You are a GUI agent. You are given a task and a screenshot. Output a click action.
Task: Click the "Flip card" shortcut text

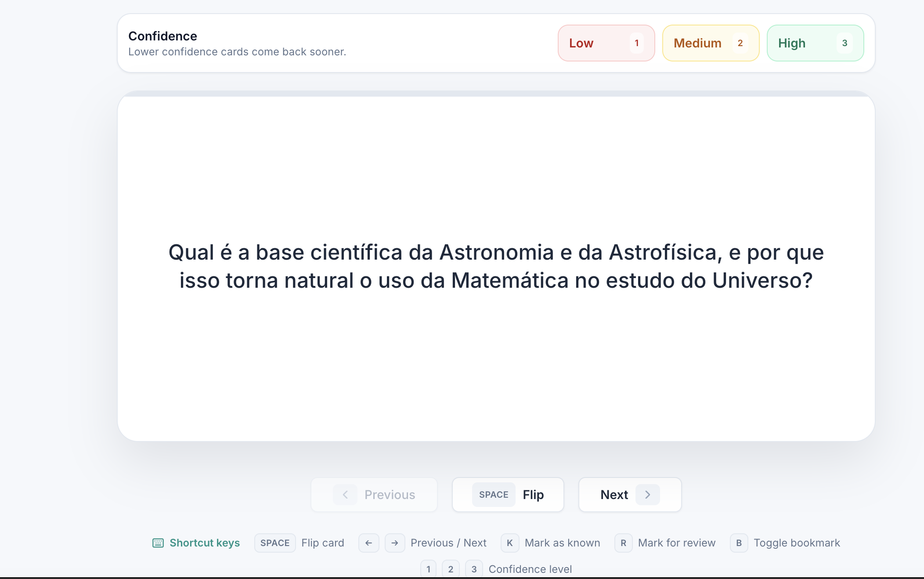pyautogui.click(x=323, y=543)
